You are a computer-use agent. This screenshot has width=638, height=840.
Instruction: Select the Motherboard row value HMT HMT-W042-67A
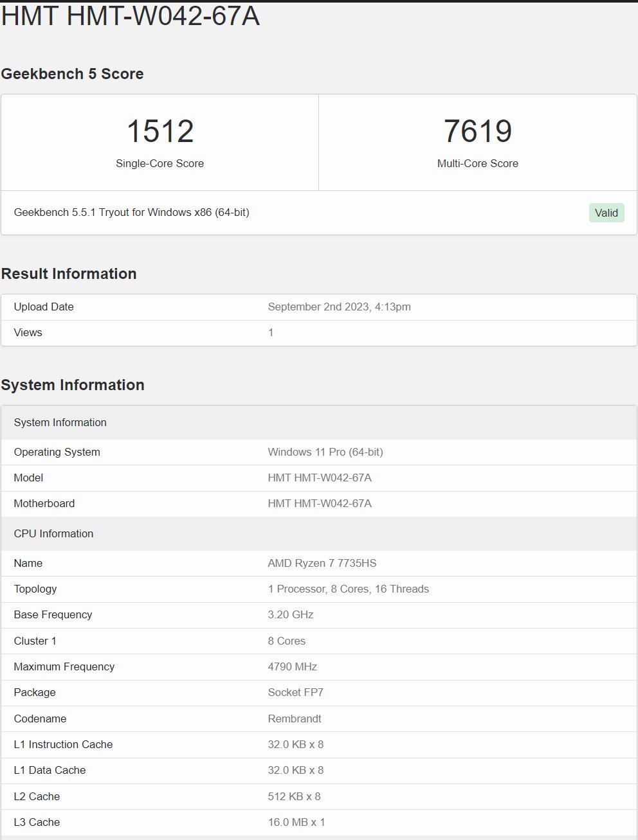pyautogui.click(x=320, y=503)
